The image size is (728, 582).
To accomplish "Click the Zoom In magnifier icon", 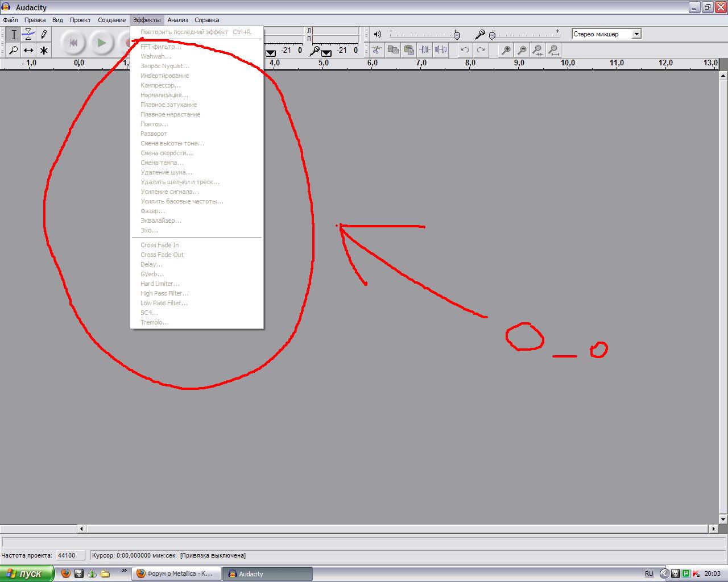I will pyautogui.click(x=506, y=50).
